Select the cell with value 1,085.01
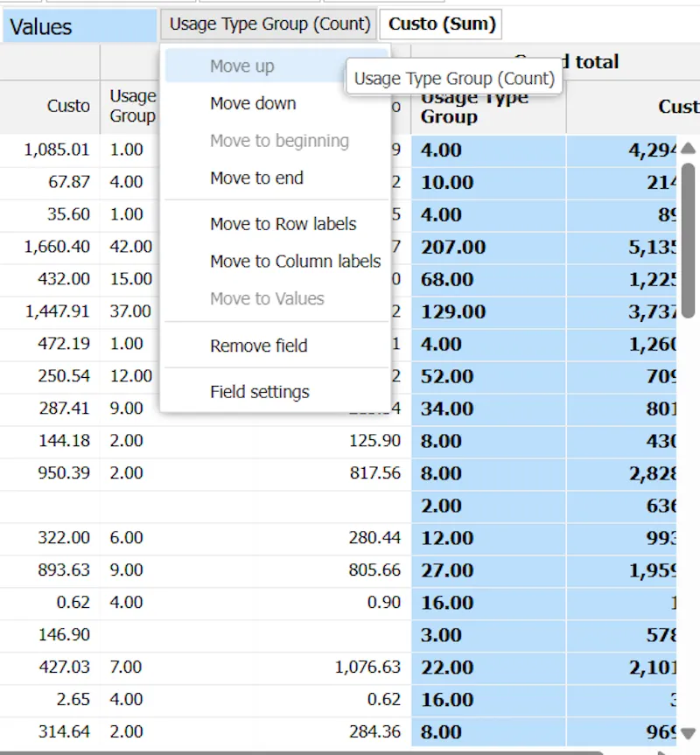The image size is (700, 755). [50, 150]
